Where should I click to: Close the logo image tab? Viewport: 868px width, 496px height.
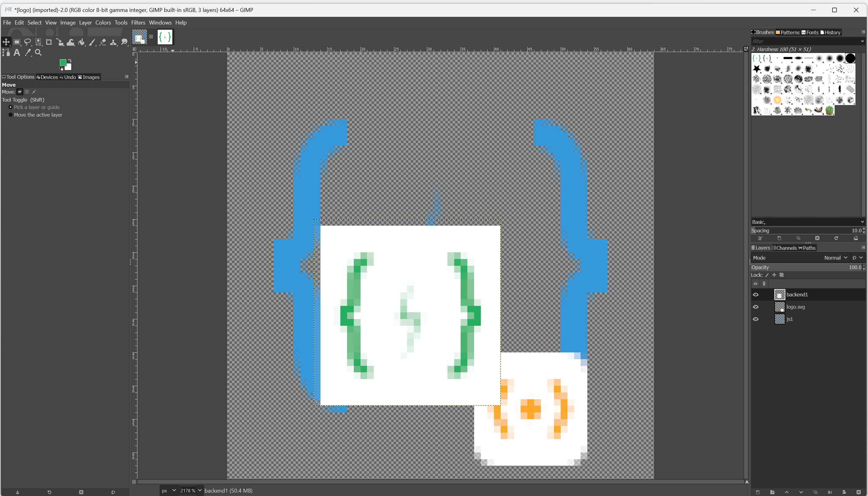[151, 36]
